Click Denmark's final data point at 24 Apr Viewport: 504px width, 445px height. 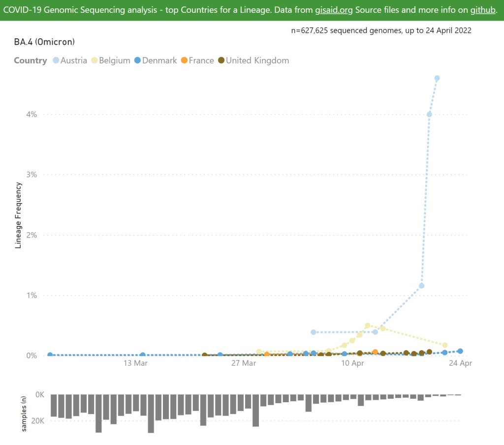pos(460,351)
